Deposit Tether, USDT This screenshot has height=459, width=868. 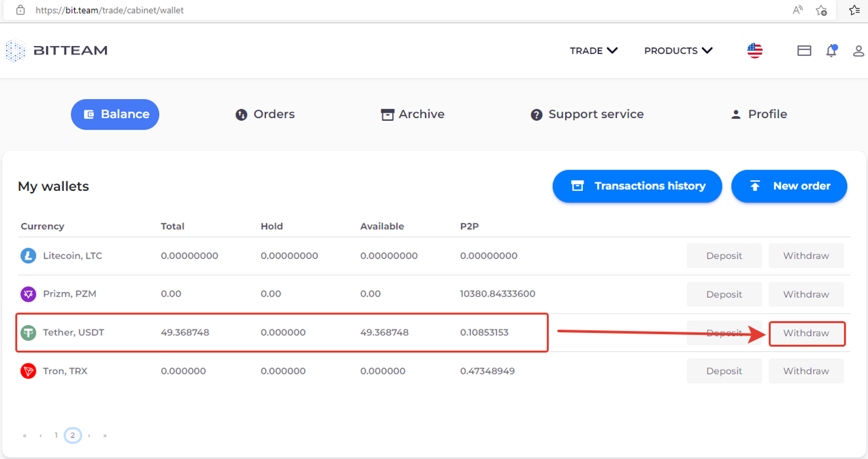coord(724,333)
